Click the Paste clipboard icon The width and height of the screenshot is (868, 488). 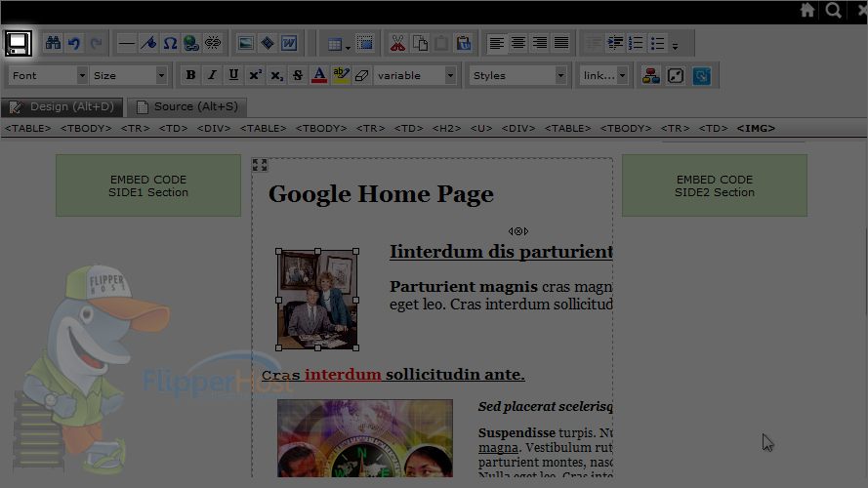tap(441, 43)
